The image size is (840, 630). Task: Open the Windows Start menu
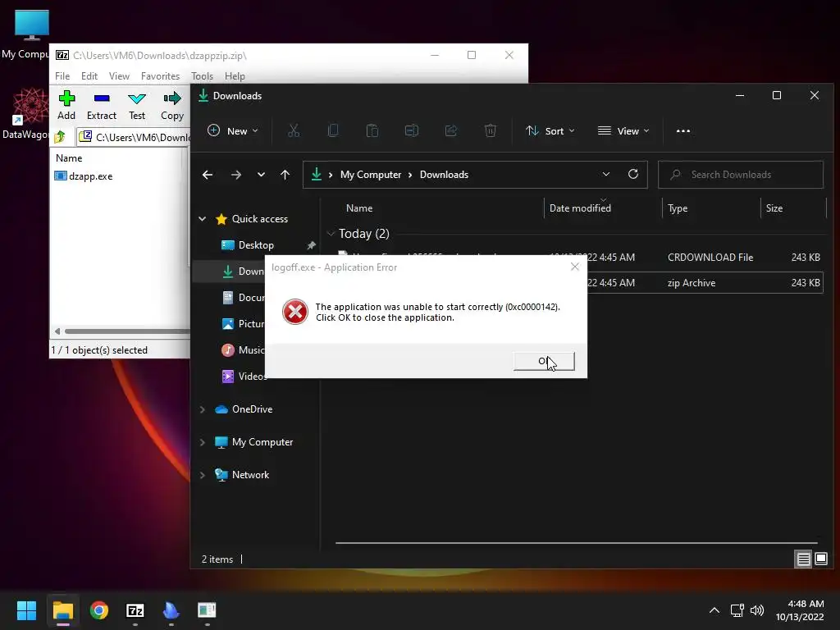click(26, 610)
